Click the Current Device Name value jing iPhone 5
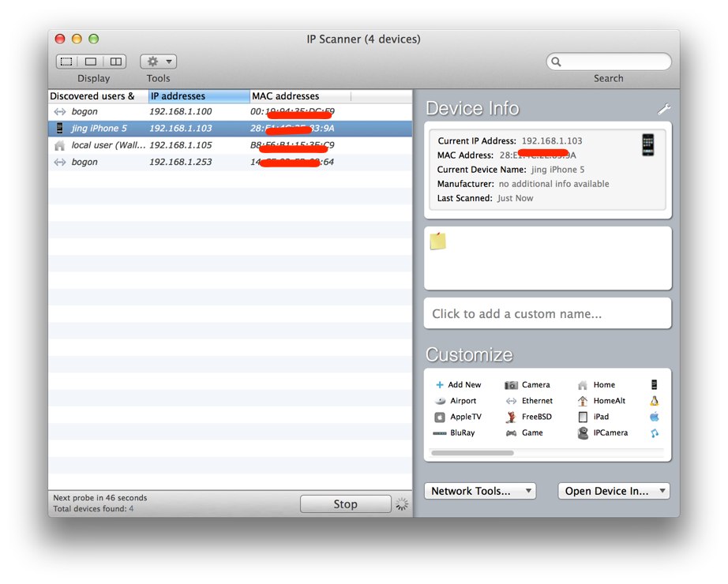 tap(557, 170)
